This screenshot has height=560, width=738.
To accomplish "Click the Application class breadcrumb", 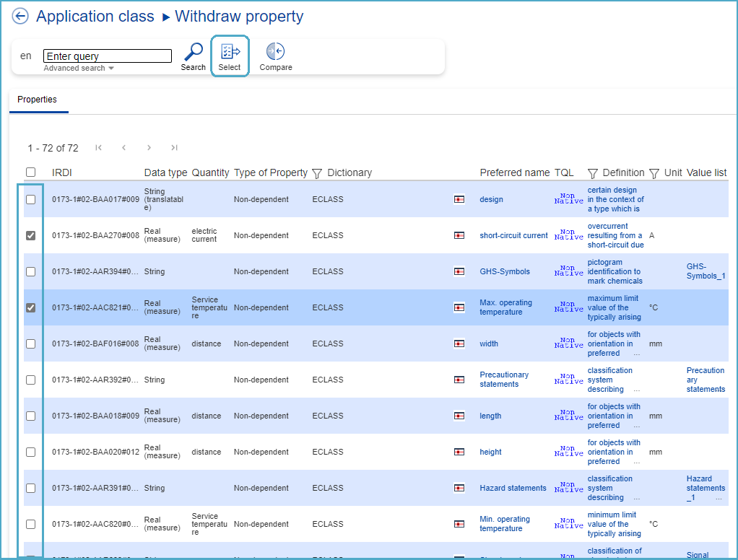I will pyautogui.click(x=95, y=17).
